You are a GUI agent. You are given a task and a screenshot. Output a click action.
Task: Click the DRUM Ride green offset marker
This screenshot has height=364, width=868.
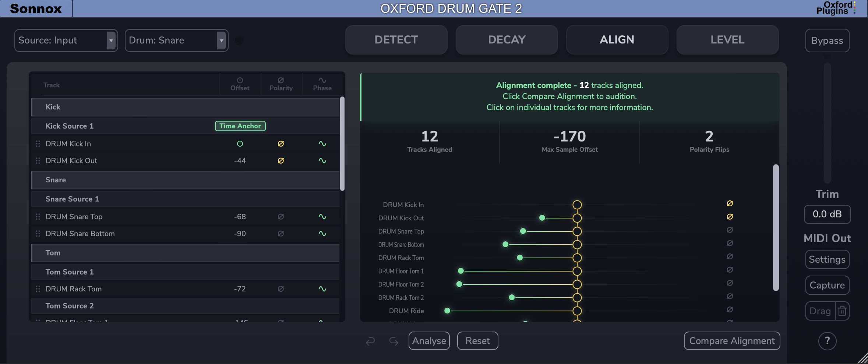tap(447, 311)
